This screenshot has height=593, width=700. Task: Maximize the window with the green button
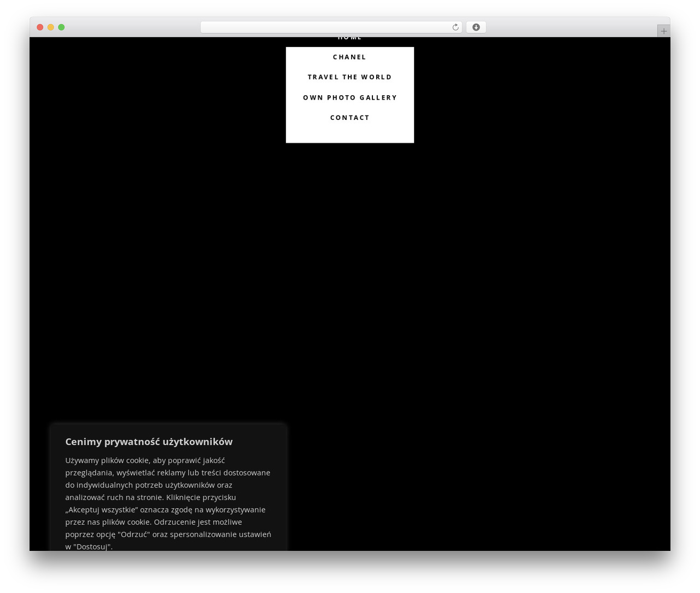(x=61, y=27)
